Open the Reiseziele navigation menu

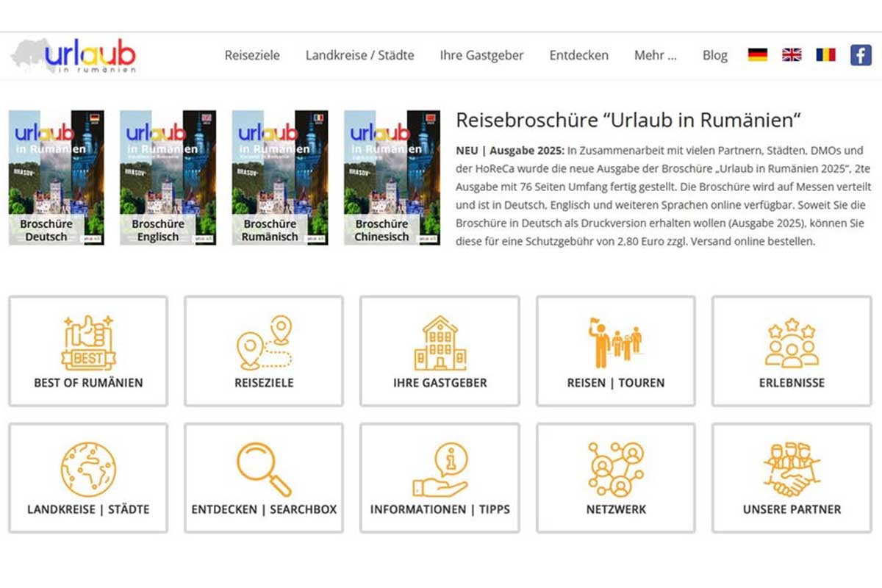tap(252, 55)
